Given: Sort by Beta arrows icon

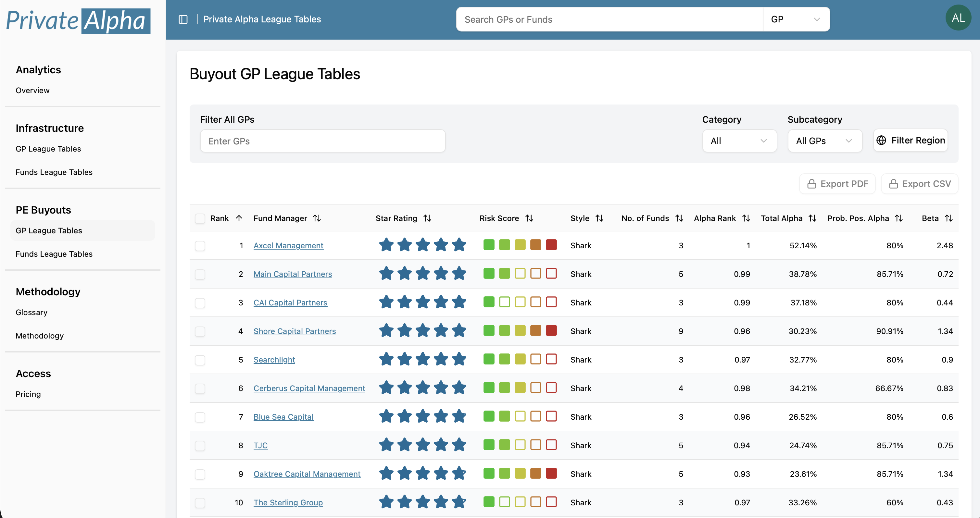Looking at the screenshot, I should 949,218.
